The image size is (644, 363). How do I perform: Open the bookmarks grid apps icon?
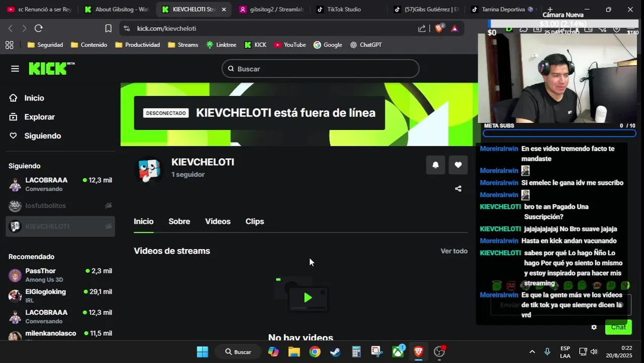[9, 45]
